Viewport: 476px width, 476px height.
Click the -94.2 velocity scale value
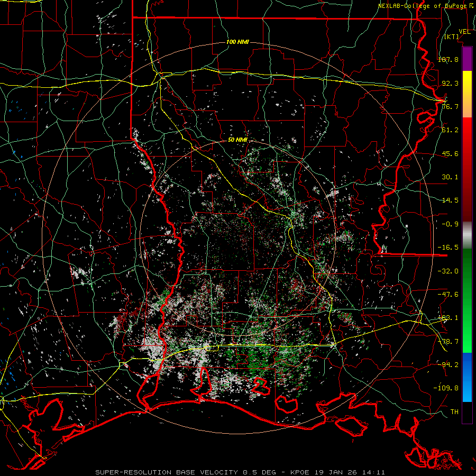tap(448, 365)
